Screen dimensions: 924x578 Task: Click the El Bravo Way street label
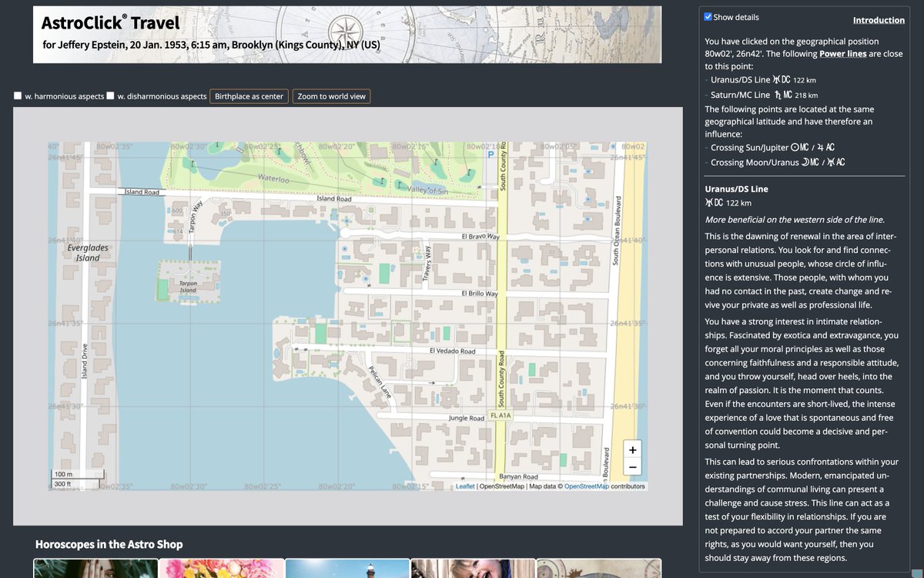(x=480, y=236)
